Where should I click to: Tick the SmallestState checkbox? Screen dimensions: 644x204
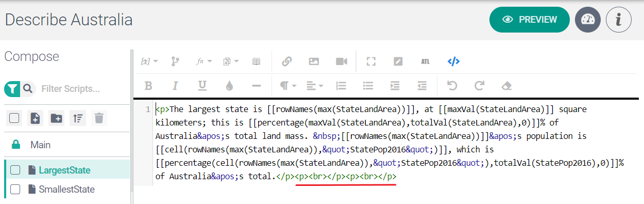click(15, 189)
